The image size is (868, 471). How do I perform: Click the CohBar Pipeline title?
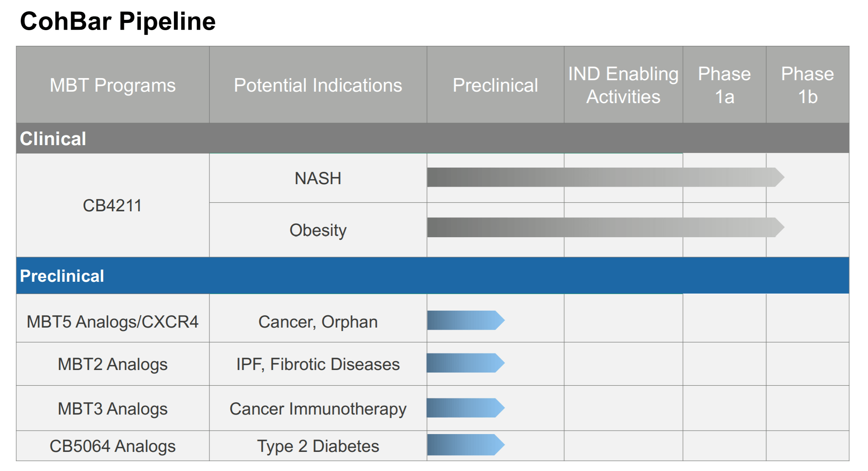[118, 21]
